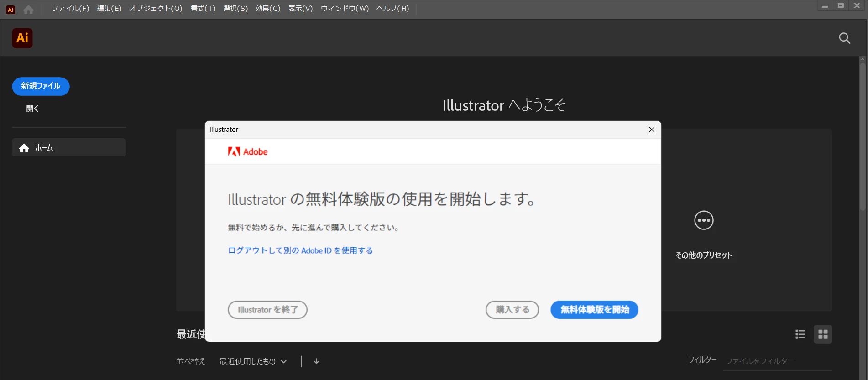Maximize the Illustrator window
868x380 pixels.
click(841, 6)
